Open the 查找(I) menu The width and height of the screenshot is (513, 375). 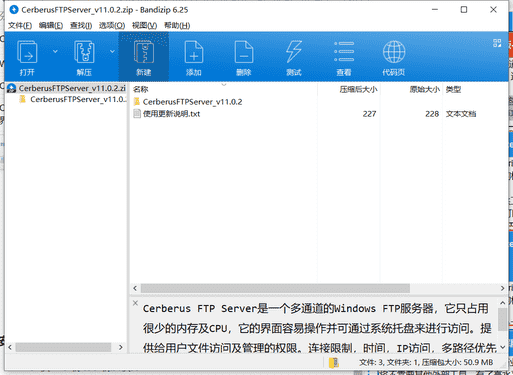pyautogui.click(x=81, y=25)
